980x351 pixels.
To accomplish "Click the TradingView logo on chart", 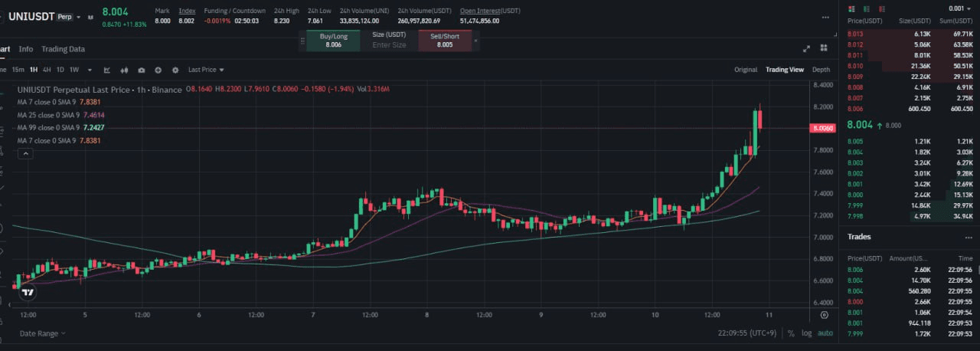I will click(28, 292).
